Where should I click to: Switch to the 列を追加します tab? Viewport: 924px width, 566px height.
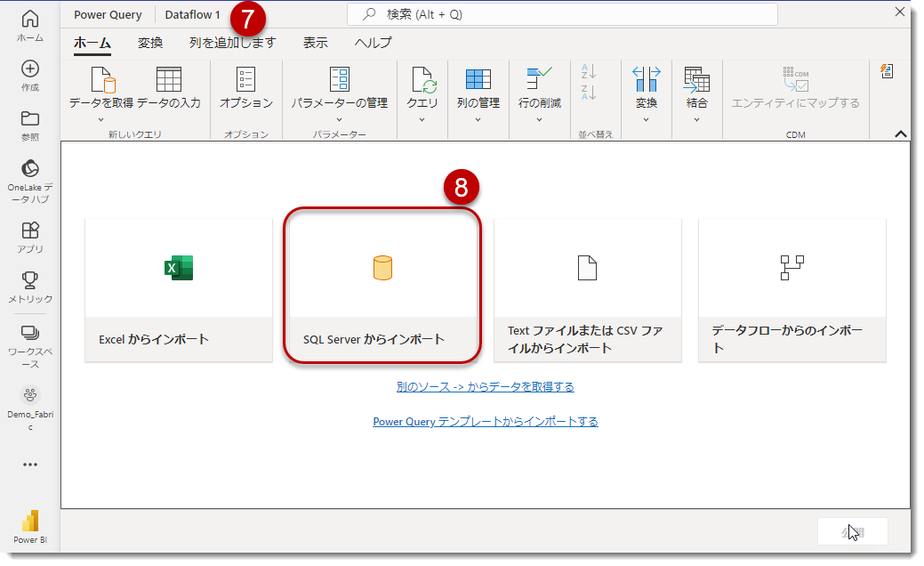pos(233,43)
